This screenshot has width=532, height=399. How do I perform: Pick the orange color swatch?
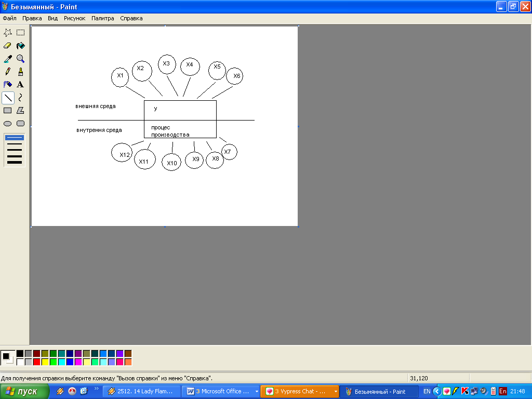pyautogui.click(x=128, y=362)
